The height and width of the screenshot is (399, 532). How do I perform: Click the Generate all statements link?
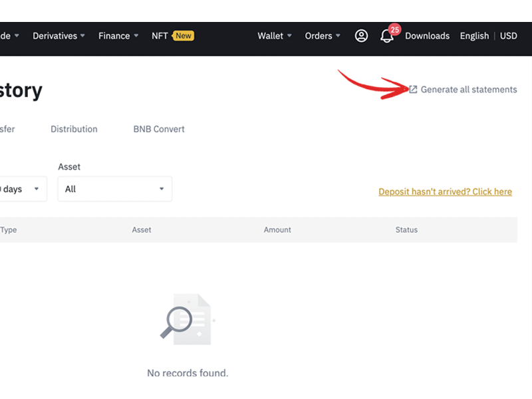click(469, 90)
